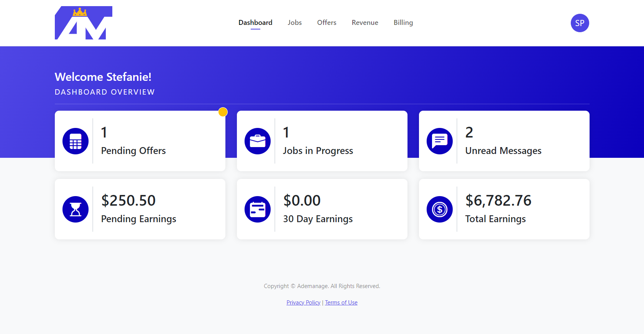The image size is (644, 334).
Task: Open the Unread Messages card label
Action: tap(503, 151)
